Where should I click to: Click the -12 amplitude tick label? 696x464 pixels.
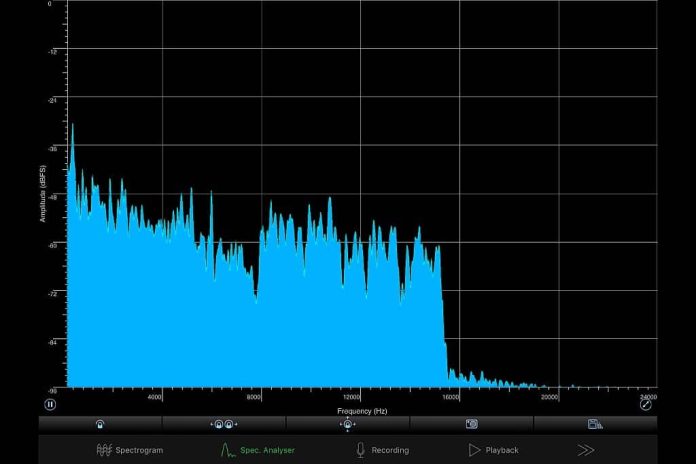[52, 52]
